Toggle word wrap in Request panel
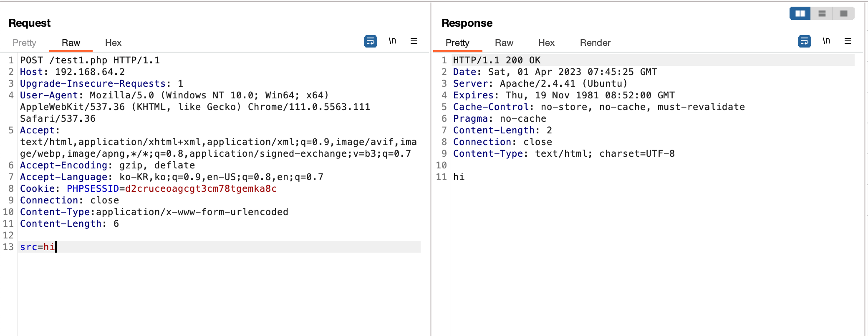Viewport: 868px width, 336px height. pos(370,41)
